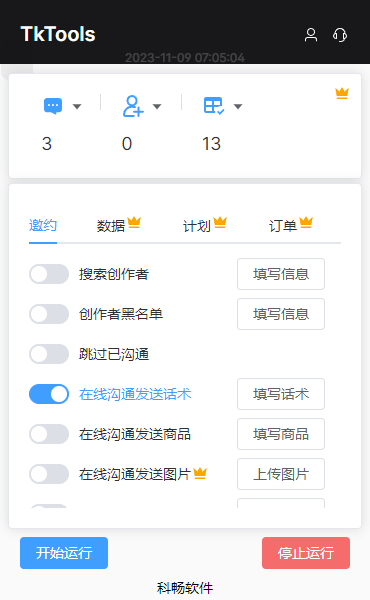Click the table checkmark icon
This screenshot has width=370, height=600.
tap(214, 106)
